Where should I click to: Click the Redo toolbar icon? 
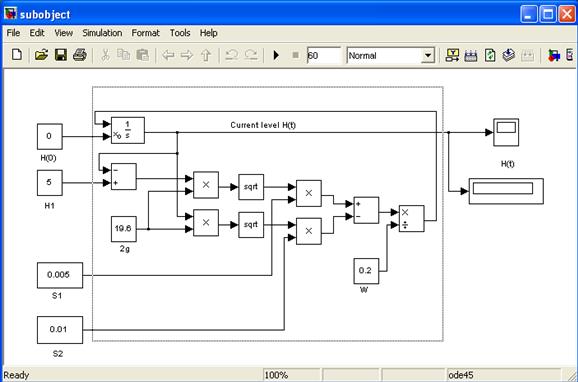(251, 55)
